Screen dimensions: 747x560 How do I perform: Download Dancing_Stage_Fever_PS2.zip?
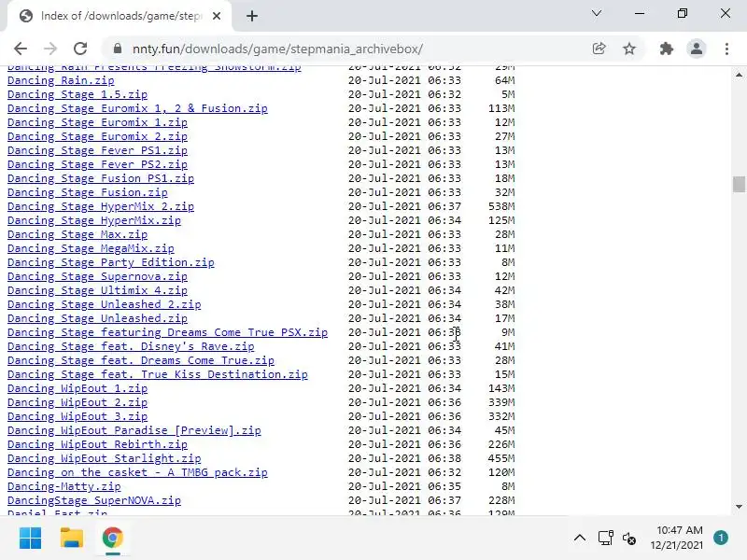point(97,164)
